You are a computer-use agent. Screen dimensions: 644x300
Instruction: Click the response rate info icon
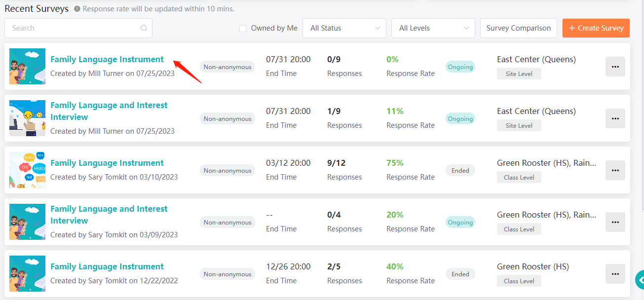77,9
